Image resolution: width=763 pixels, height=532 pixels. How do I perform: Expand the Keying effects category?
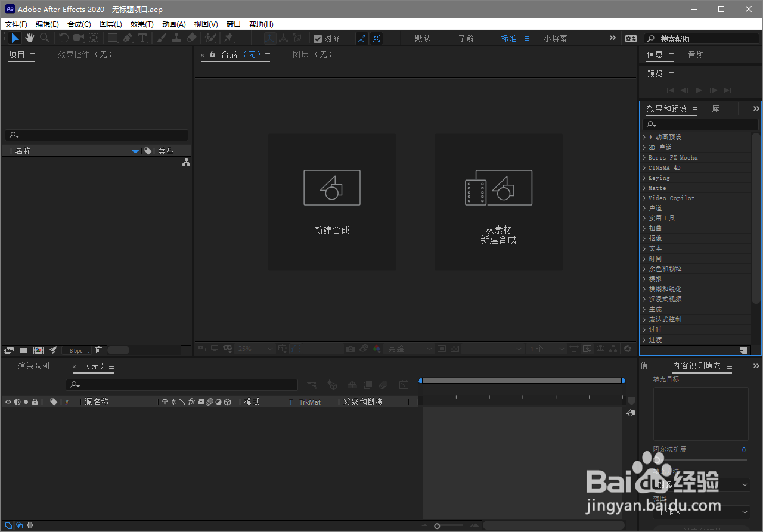644,178
